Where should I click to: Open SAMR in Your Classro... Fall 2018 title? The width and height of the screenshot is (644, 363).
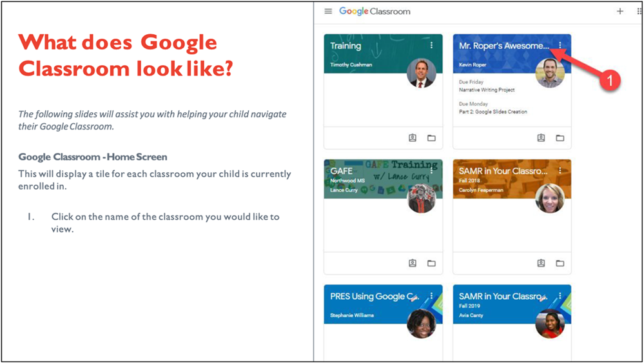(503, 171)
